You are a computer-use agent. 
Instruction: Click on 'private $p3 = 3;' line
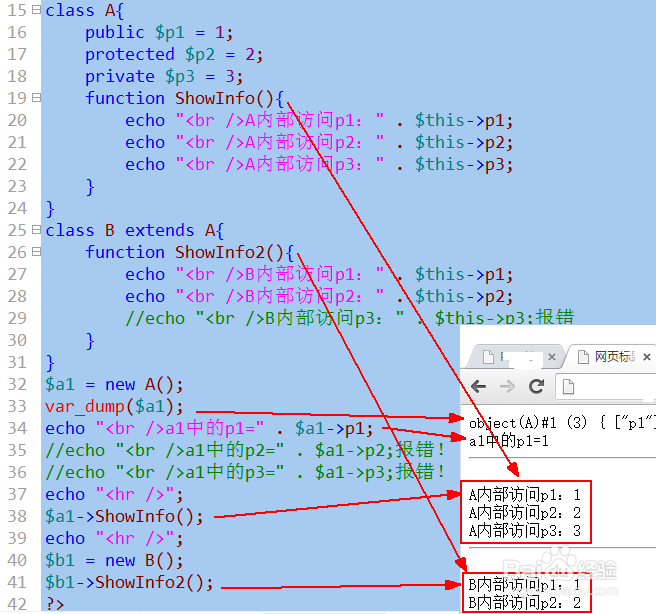pyautogui.click(x=164, y=77)
